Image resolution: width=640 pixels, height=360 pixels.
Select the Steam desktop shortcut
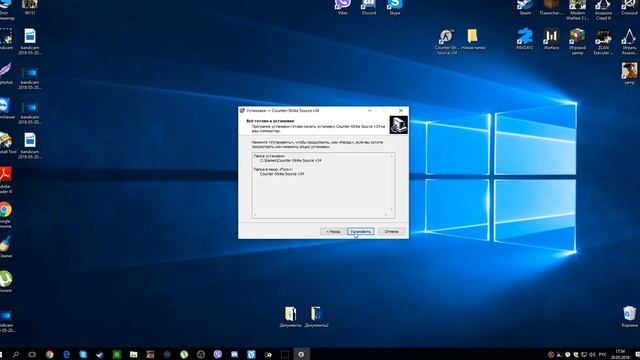tap(525, 7)
